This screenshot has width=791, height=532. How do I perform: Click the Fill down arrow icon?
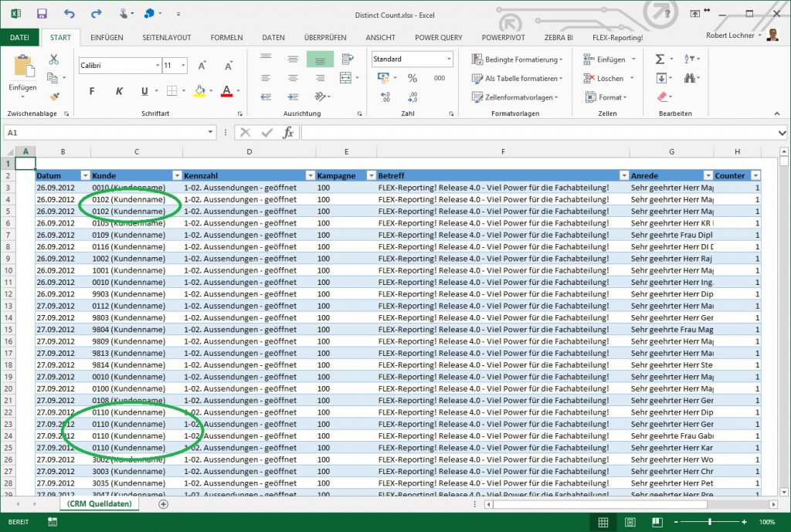[661, 78]
